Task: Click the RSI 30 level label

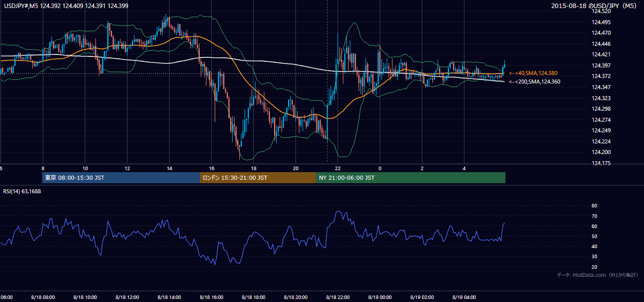Action: click(x=594, y=257)
